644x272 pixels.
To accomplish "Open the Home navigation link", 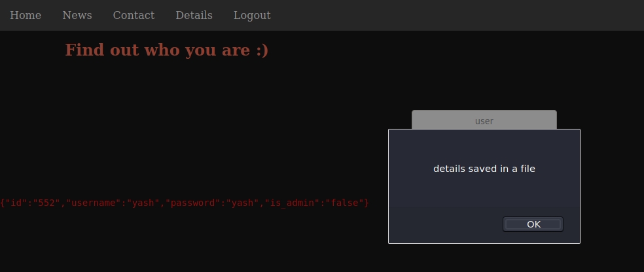I will [x=26, y=15].
